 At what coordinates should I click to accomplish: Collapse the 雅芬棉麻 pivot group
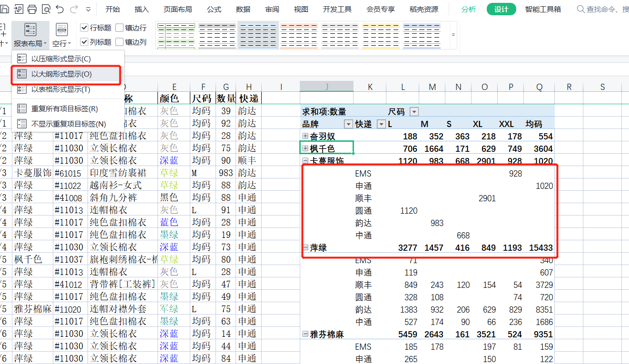point(305,334)
